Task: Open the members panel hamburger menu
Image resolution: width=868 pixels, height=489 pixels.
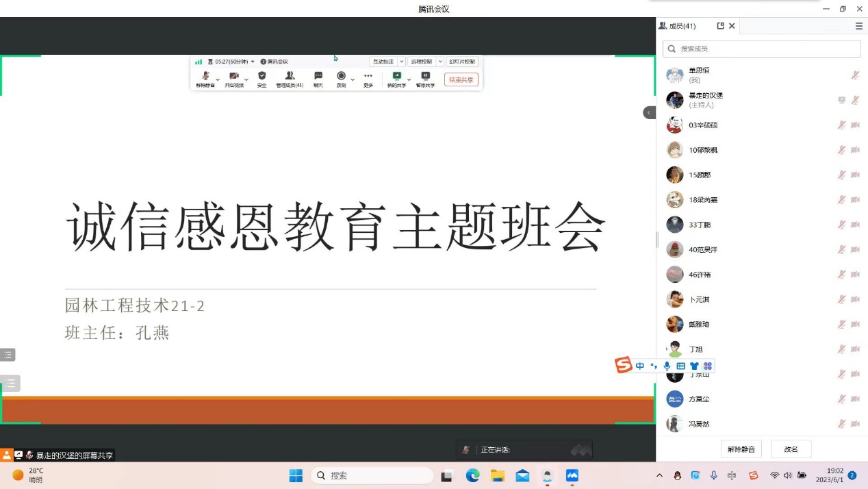Action: [858, 26]
